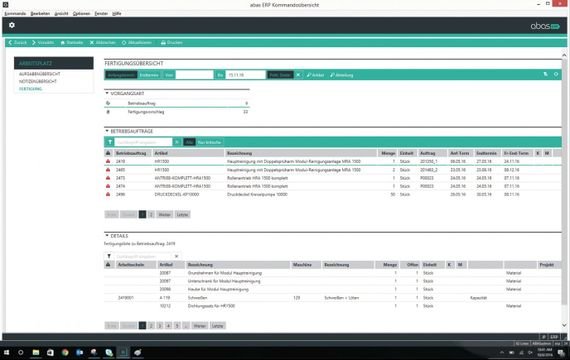Click Letzte in Details pagination
The height and width of the screenshot is (360, 570).
pos(217,325)
